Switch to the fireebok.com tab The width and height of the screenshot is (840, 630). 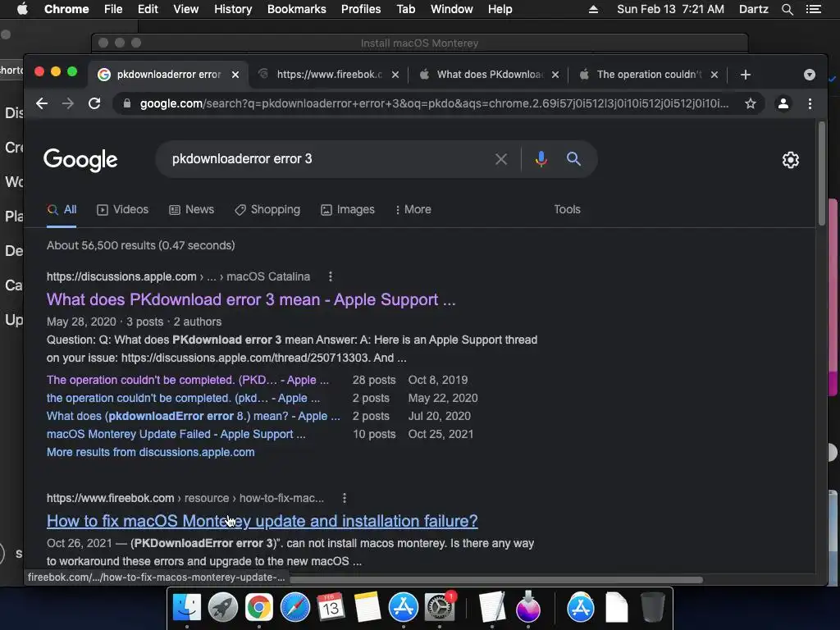(328, 75)
